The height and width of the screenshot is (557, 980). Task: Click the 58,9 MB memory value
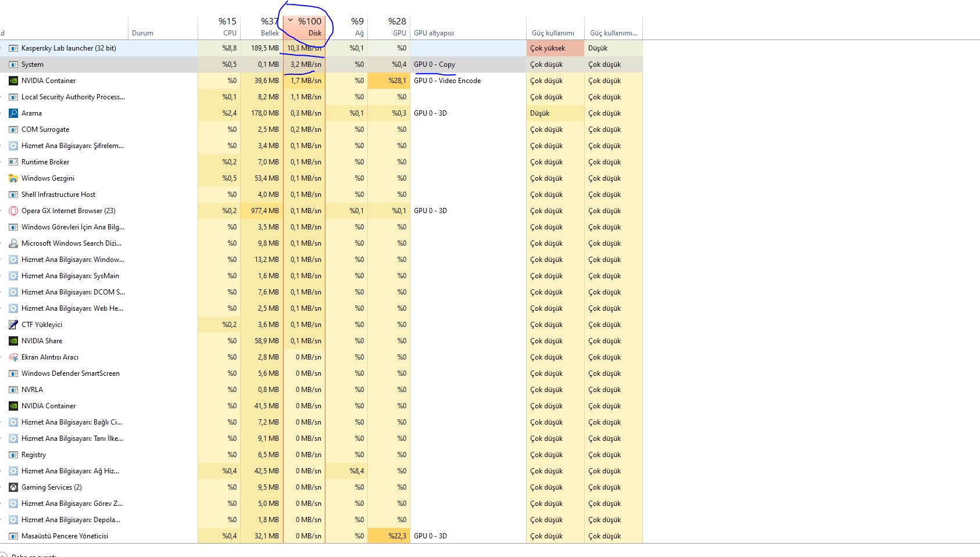coord(267,341)
